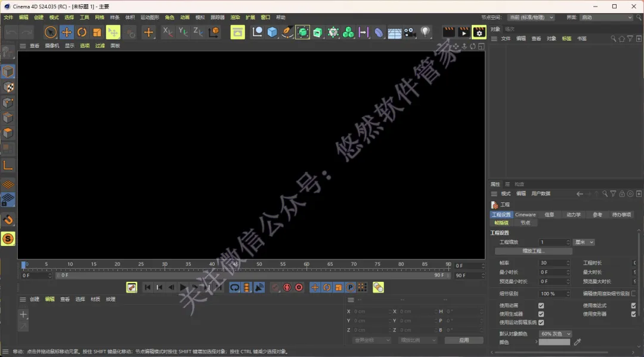Select the spline Pen tool
The height and width of the screenshot is (357, 644).
click(287, 32)
